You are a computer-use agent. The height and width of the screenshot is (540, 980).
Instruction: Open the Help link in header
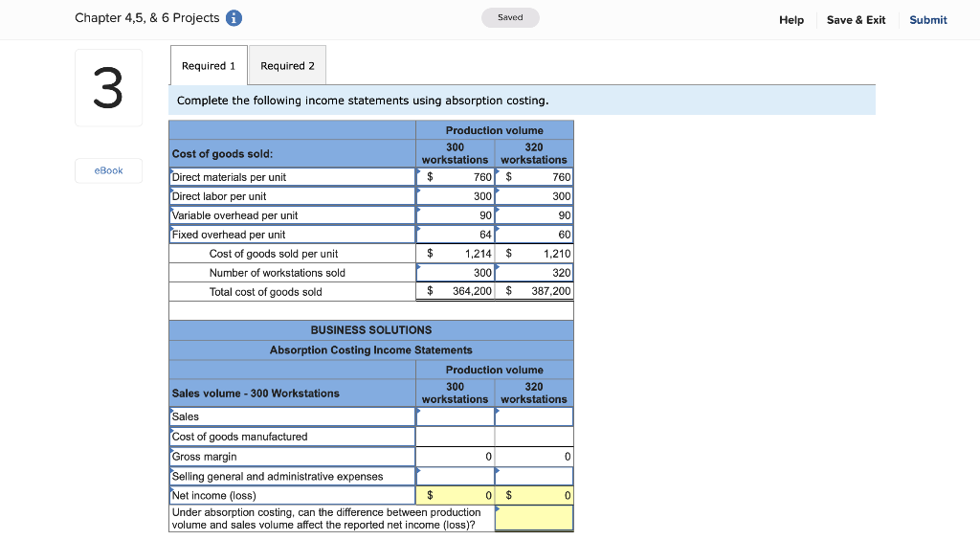791,19
